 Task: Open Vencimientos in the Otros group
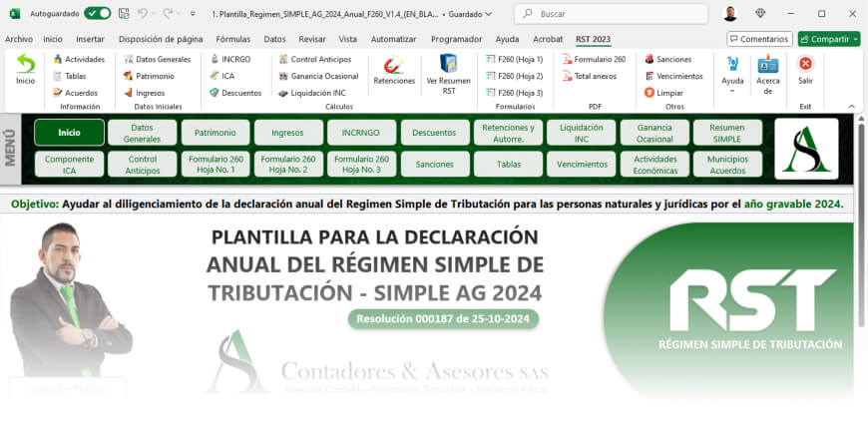point(673,77)
